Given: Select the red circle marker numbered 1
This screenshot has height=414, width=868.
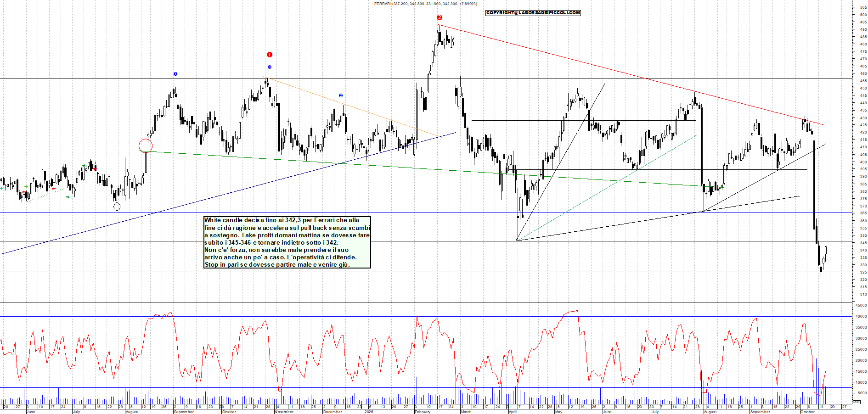Looking at the screenshot, I should coord(270,55).
